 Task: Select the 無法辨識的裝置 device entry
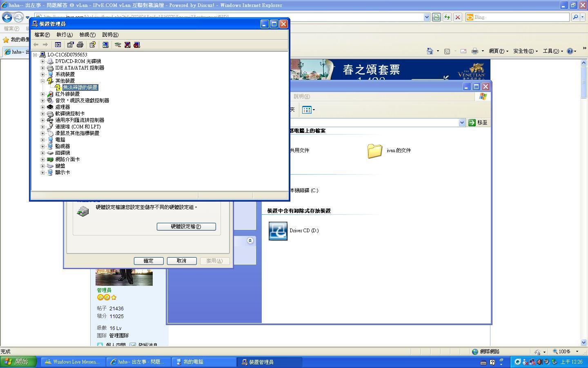(80, 88)
